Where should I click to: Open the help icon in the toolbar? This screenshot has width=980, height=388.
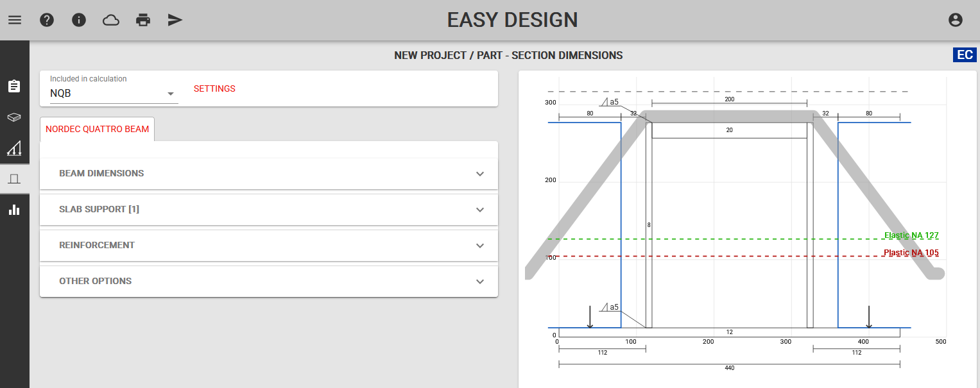coord(47,20)
